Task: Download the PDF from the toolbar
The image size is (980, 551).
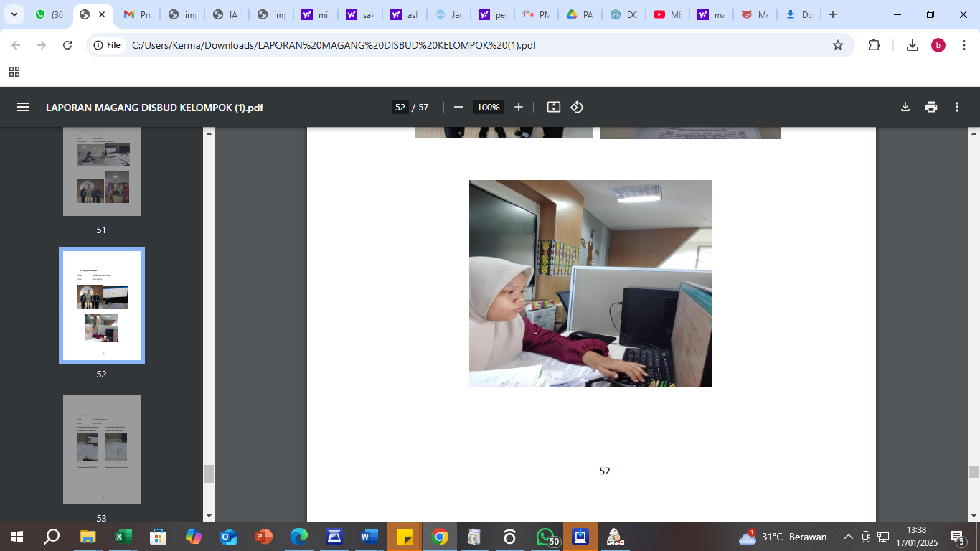Action: [x=905, y=107]
